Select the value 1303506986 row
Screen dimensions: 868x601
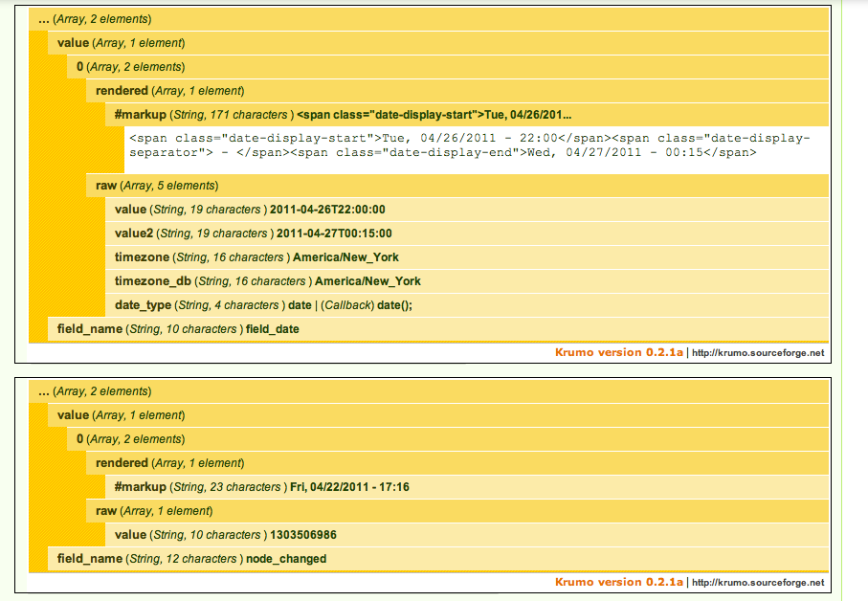(467, 535)
